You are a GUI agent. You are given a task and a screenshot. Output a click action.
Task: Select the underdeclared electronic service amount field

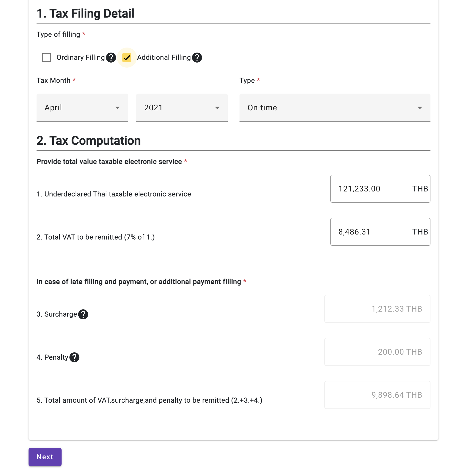[380, 189]
